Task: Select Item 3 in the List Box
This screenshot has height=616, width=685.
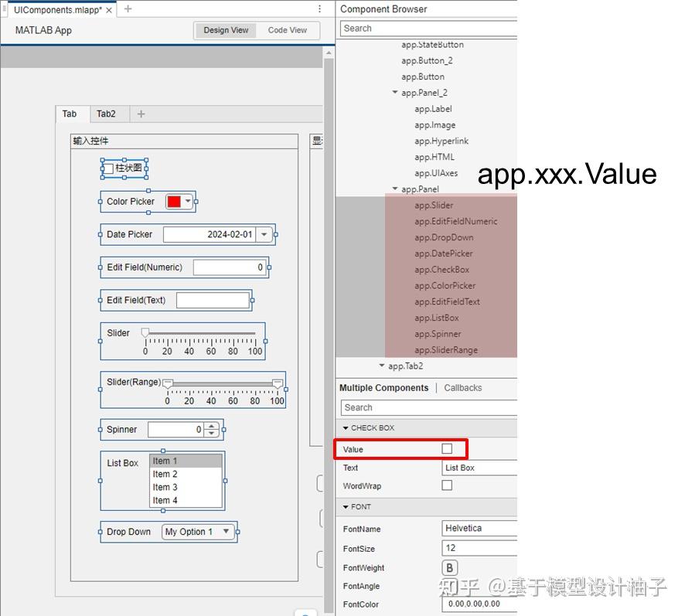Action: click(165, 487)
